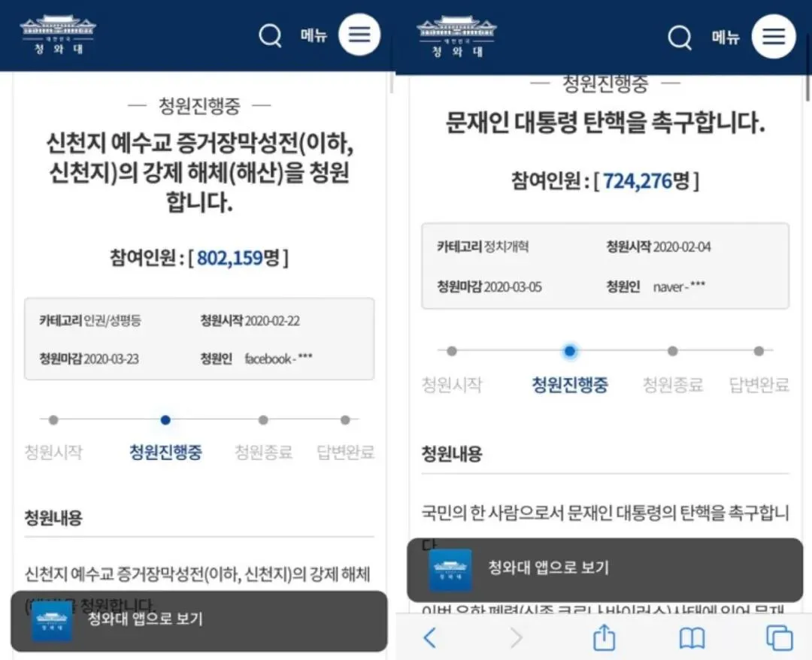Click 답변완료 label under Shincheonji petition progress

pos(345,452)
